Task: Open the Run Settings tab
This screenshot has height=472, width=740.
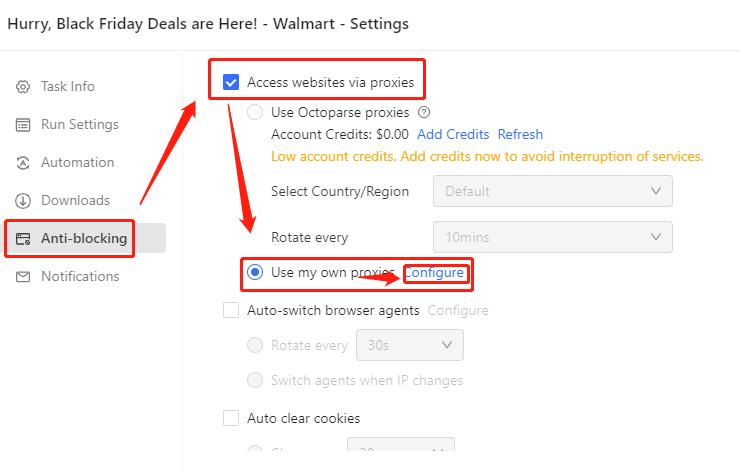Action: (79, 125)
